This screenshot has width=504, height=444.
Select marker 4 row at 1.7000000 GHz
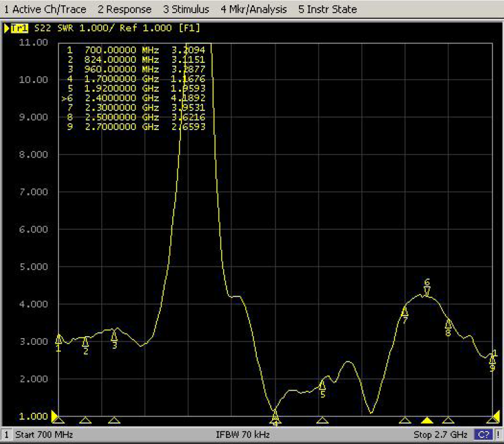tap(136, 79)
